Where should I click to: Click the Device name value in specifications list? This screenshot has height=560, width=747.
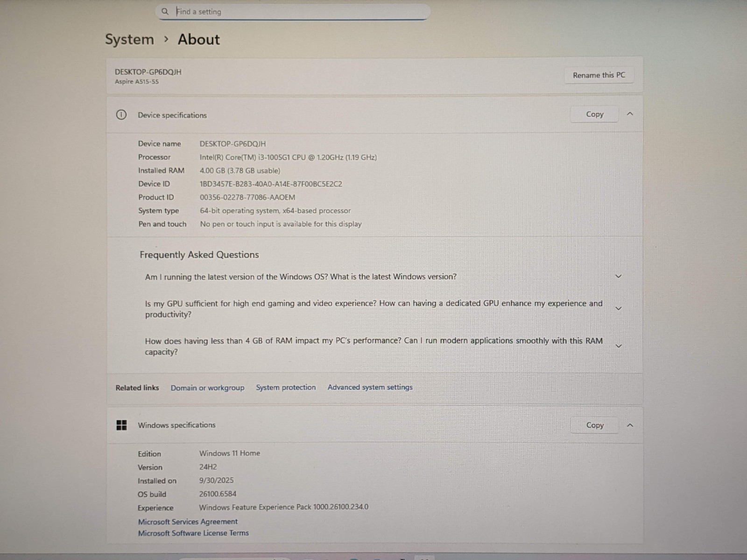pos(233,144)
